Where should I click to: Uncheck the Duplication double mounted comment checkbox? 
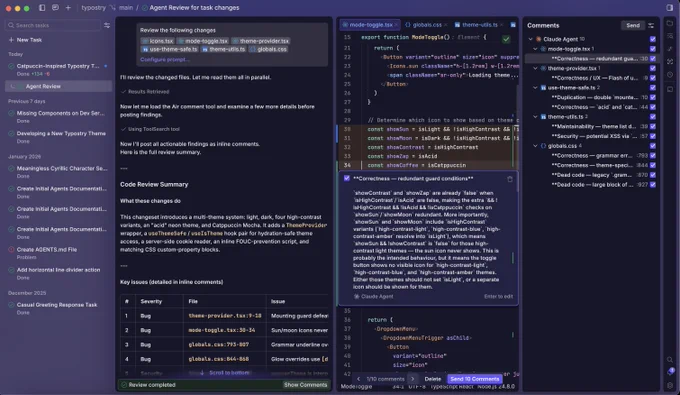pos(653,98)
